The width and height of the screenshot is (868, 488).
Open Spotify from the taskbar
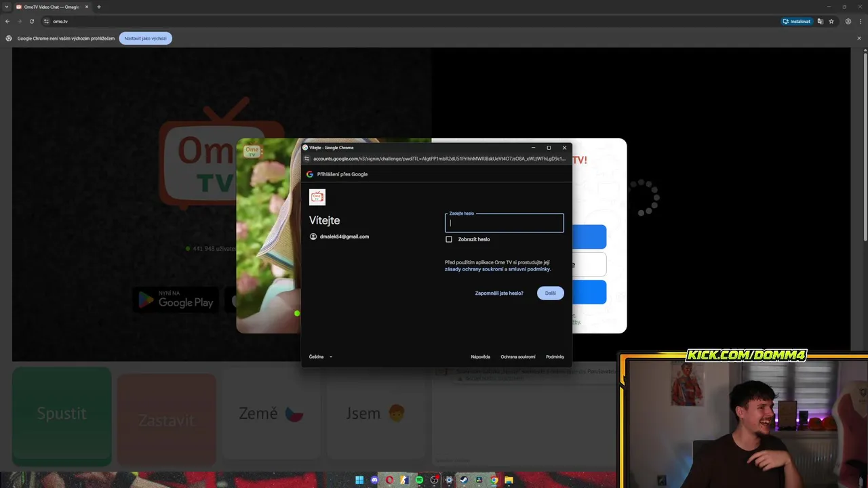[x=419, y=480]
